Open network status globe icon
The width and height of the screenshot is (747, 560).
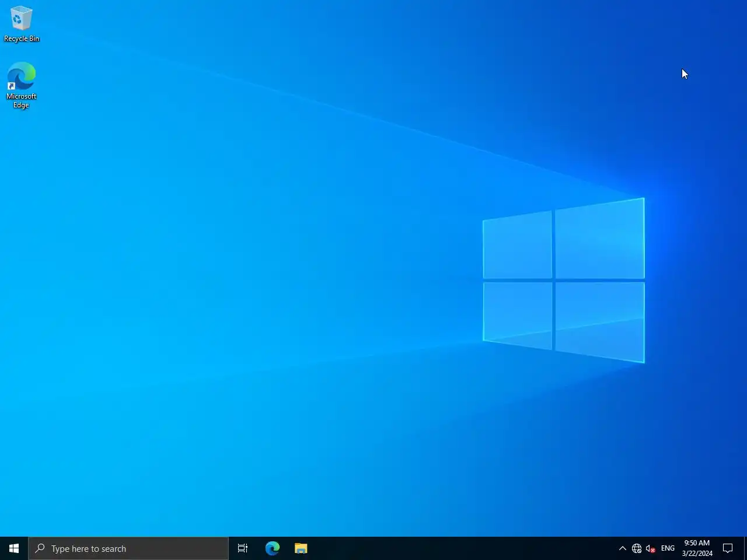click(637, 548)
